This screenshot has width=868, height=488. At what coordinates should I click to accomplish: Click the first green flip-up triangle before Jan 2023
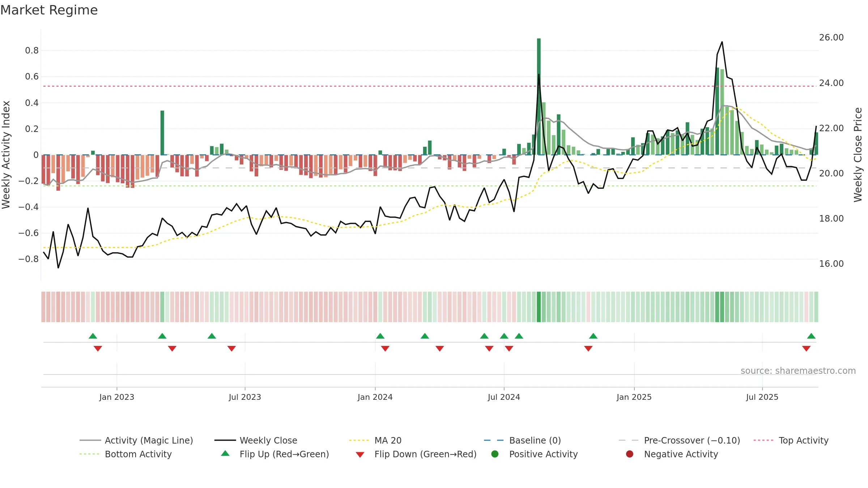coord(93,336)
